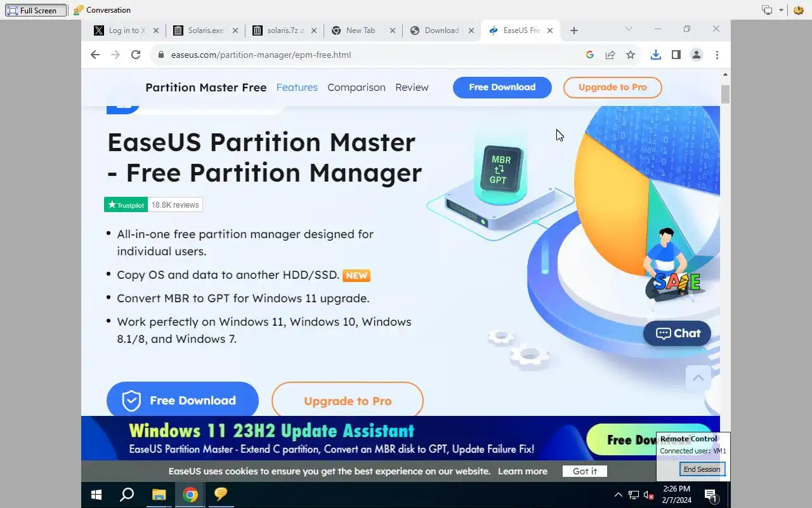Screen dimensions: 812x508
Task: Switch to Log in to X tab
Action: 125,30
